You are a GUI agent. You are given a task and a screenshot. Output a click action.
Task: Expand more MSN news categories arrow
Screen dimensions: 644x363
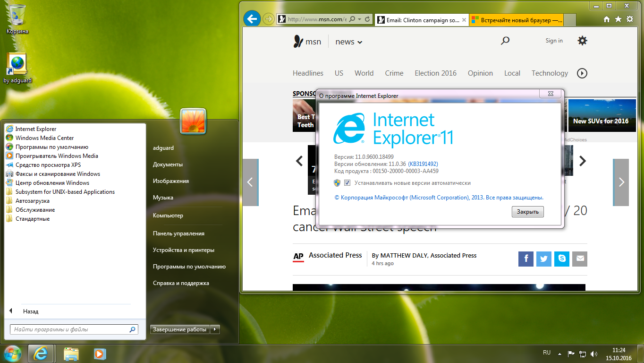582,73
